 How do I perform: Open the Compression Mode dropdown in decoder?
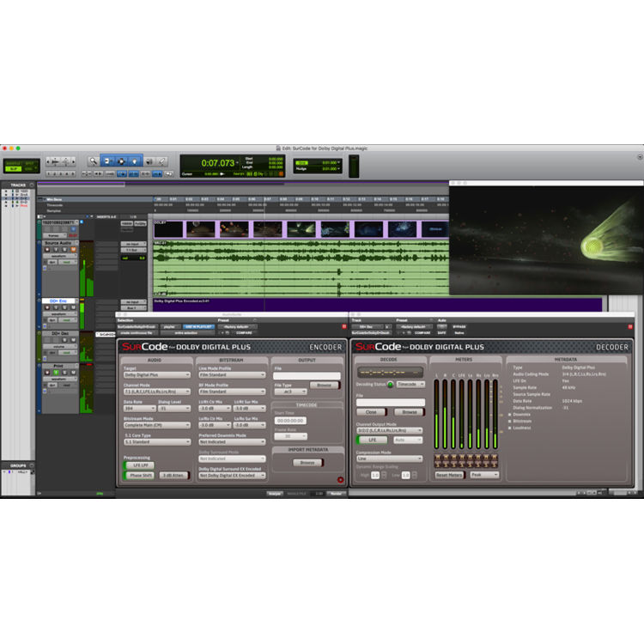(x=389, y=459)
